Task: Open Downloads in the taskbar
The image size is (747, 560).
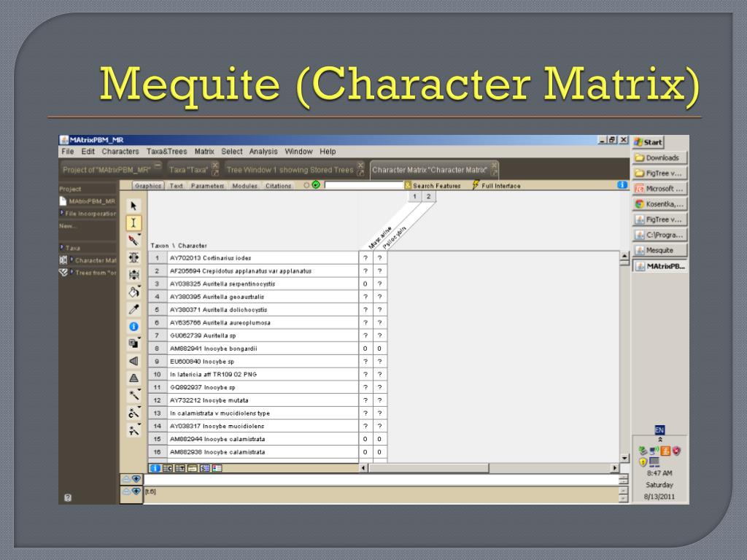Action: (x=659, y=157)
